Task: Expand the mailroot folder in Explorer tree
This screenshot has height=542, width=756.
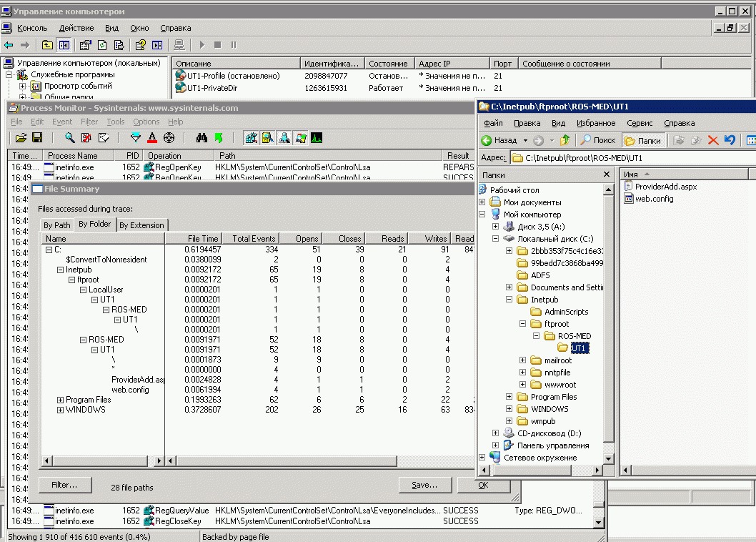Action: click(522, 360)
